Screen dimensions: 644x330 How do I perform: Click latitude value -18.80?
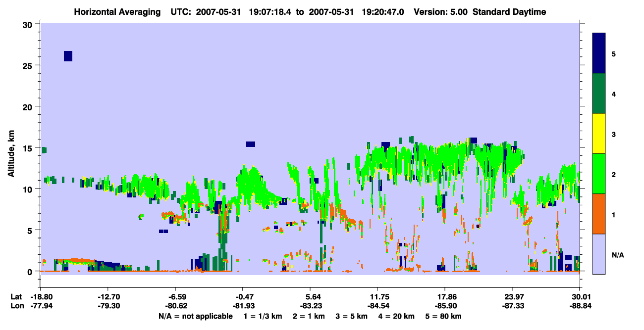coord(41,297)
